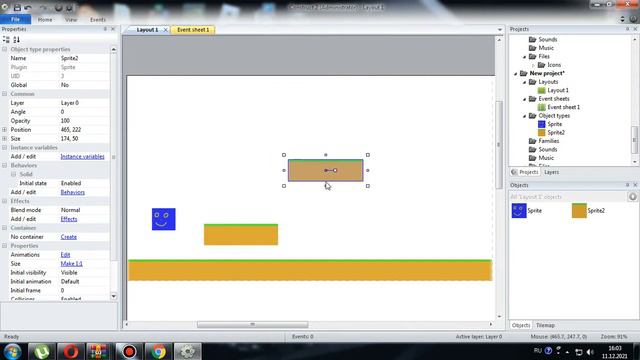Viewport: 640px width, 360px height.
Task: Click the search button in Objects panel
Action: [x=633, y=197]
